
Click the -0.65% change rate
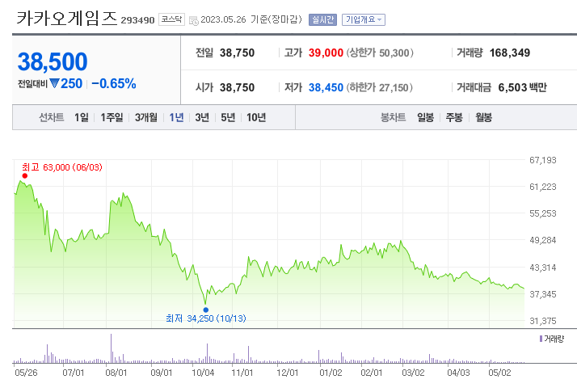(114, 83)
